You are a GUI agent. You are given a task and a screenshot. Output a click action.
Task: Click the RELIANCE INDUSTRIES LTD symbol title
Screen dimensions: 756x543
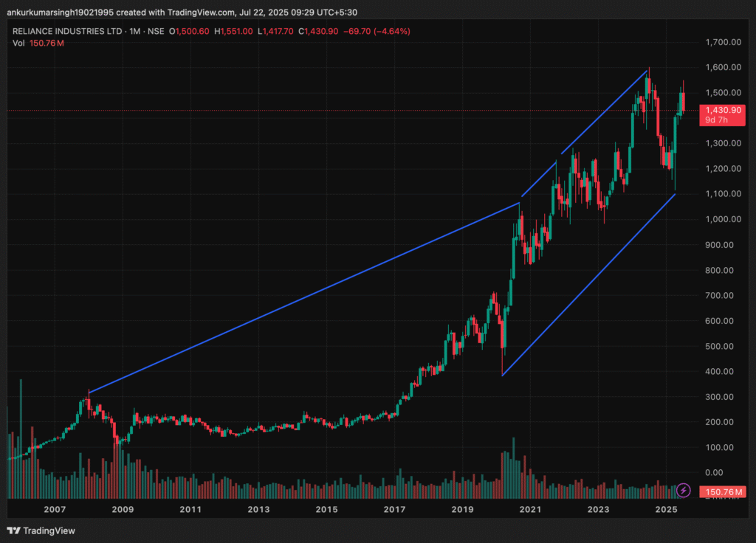(67, 31)
